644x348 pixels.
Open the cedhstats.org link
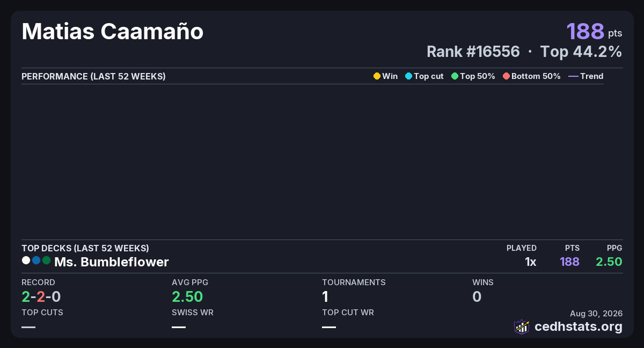coord(579,327)
